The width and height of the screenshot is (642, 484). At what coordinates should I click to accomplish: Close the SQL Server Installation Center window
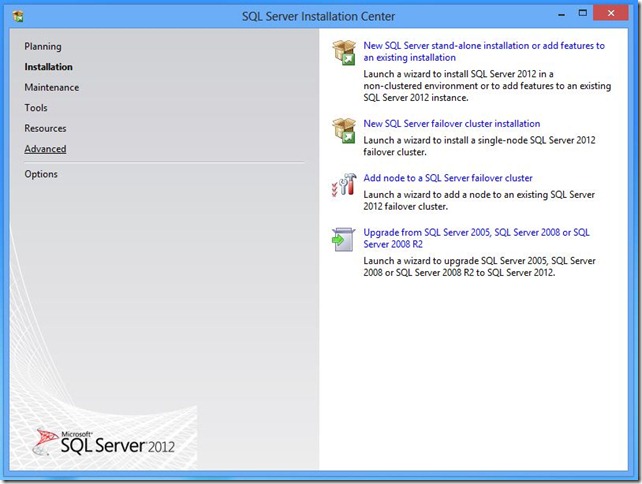point(610,13)
